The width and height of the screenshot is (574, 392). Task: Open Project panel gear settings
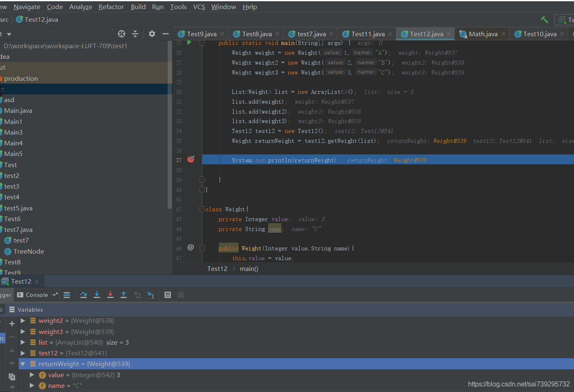[x=152, y=34]
